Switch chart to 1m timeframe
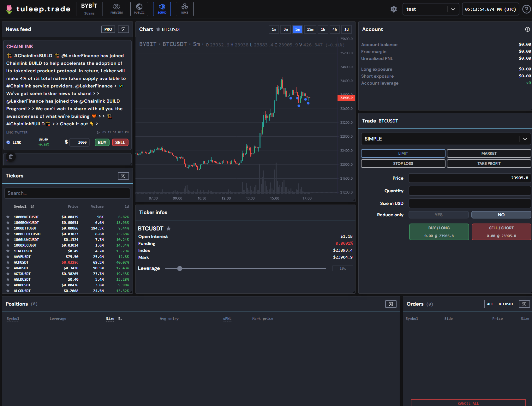The width and height of the screenshot is (532, 406). point(274,29)
